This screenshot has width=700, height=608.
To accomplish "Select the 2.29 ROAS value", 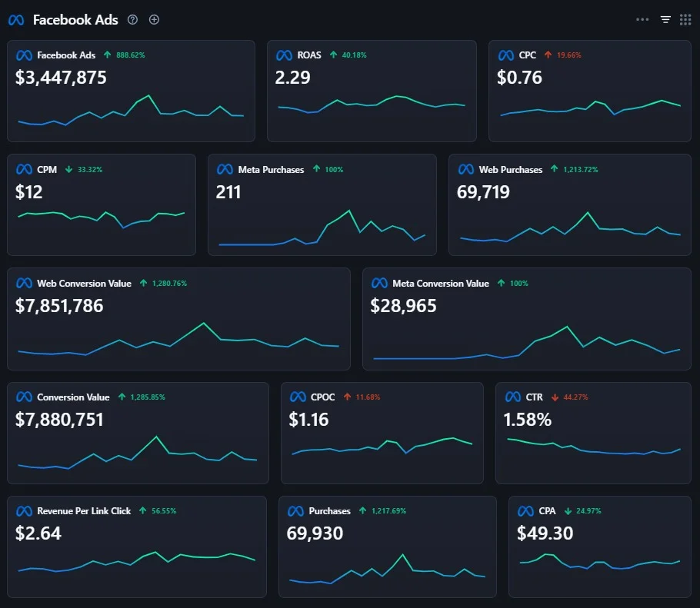I will click(292, 78).
